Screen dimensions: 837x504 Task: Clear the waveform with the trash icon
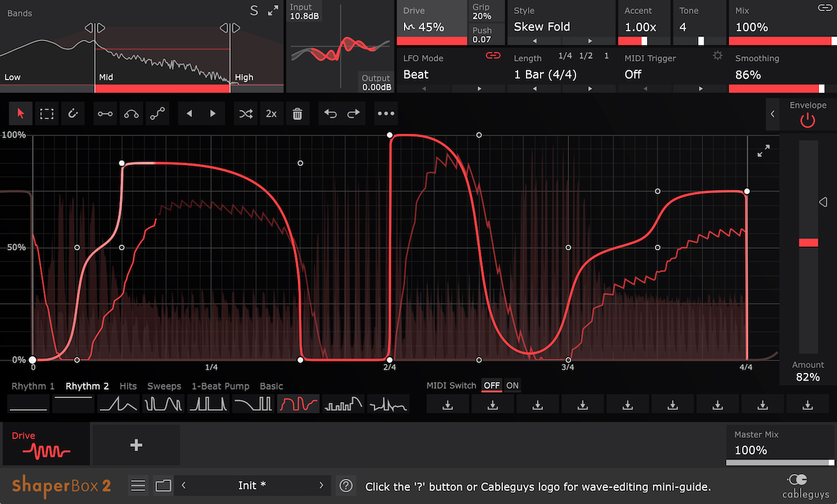(297, 113)
